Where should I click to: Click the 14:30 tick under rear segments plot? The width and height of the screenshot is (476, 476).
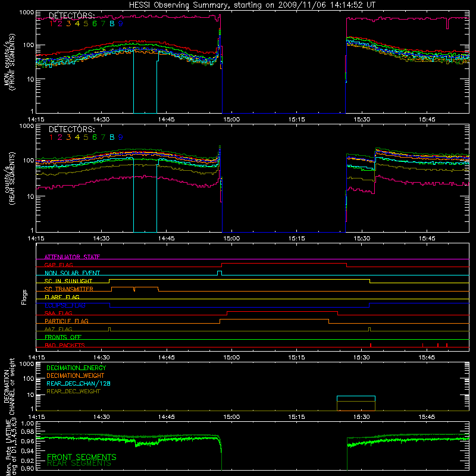click(x=101, y=239)
